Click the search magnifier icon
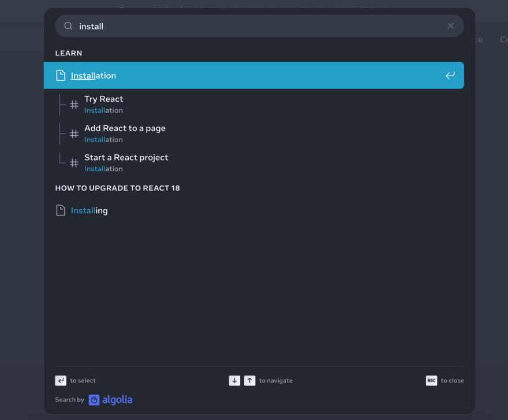 click(x=68, y=26)
